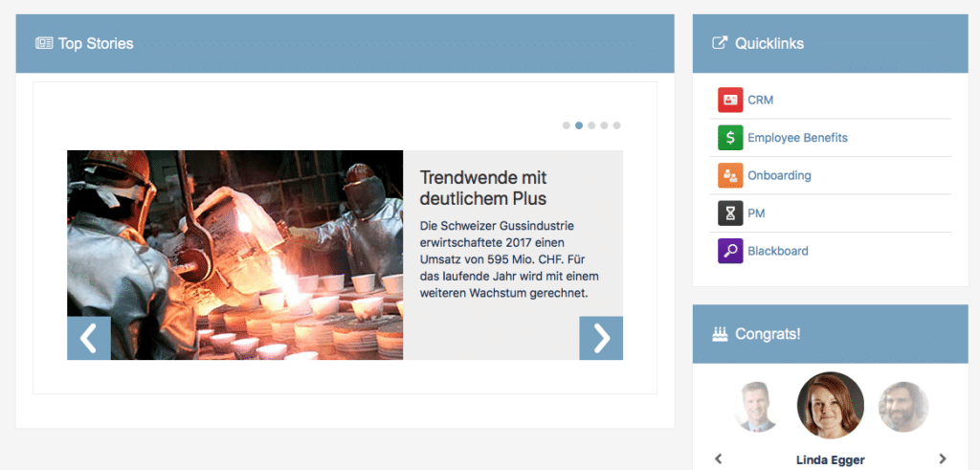Click the purple Blackboard magnifier icon

pos(730,251)
